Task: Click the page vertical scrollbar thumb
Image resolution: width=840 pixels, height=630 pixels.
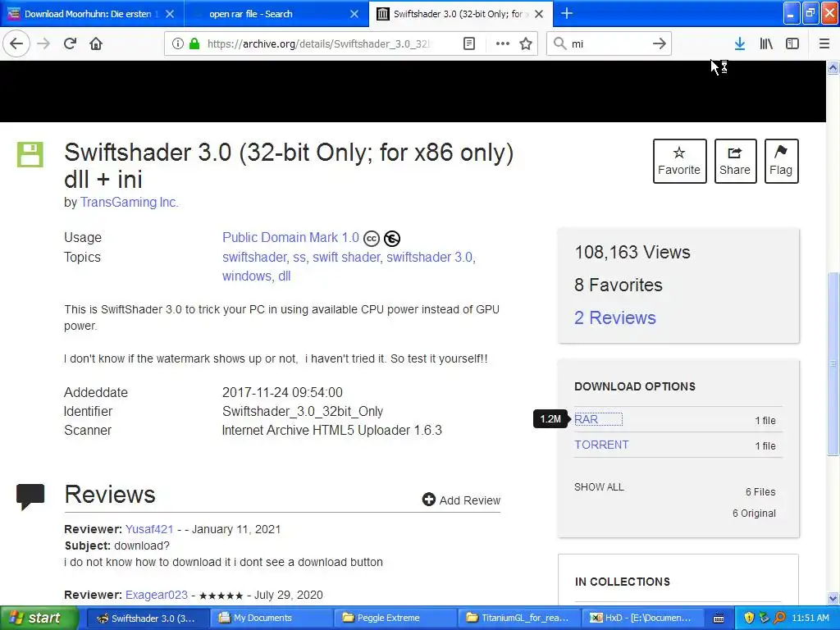Action: 833,364
